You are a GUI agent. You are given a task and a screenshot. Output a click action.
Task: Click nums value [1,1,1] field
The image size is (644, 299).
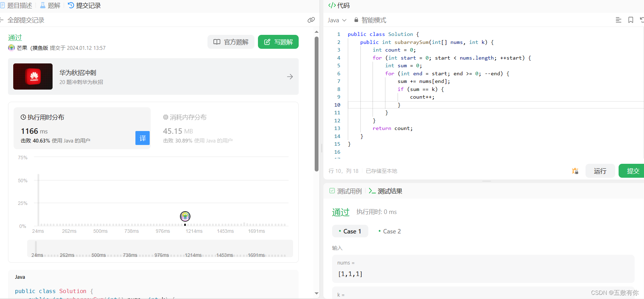pos(483,269)
